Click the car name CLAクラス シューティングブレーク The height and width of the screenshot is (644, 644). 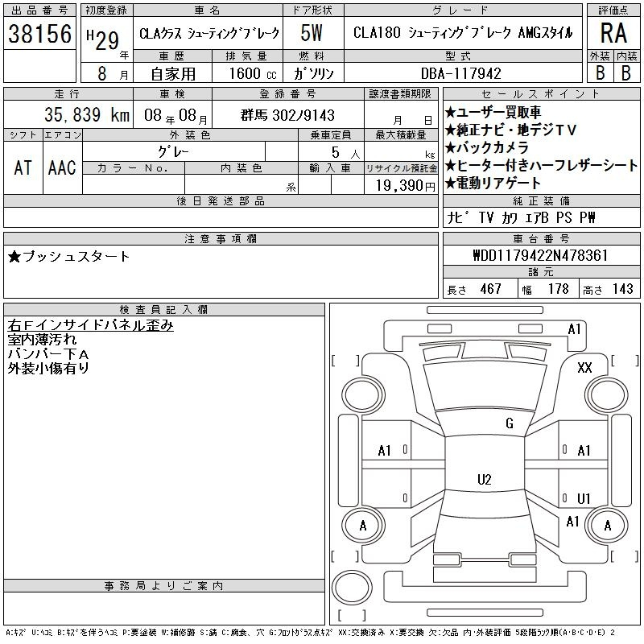(209, 33)
